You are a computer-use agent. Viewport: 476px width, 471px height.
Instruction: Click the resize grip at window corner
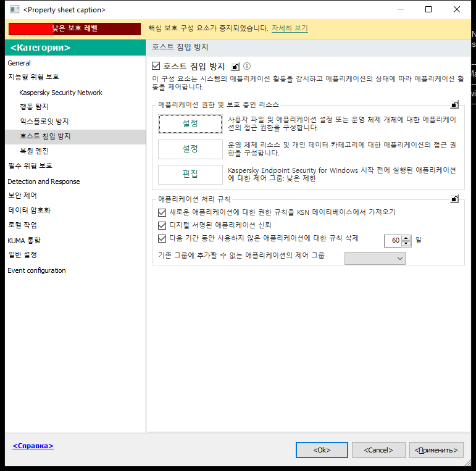(x=467, y=462)
